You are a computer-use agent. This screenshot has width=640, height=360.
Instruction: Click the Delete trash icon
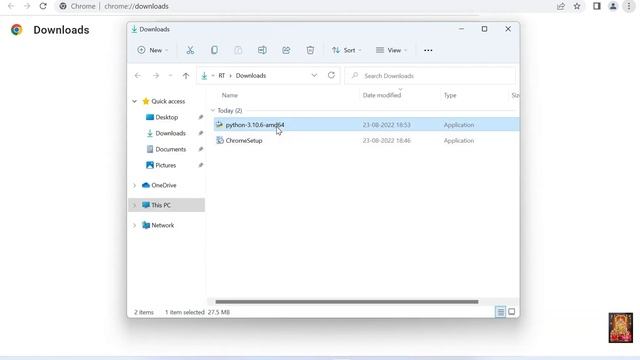[310, 50]
